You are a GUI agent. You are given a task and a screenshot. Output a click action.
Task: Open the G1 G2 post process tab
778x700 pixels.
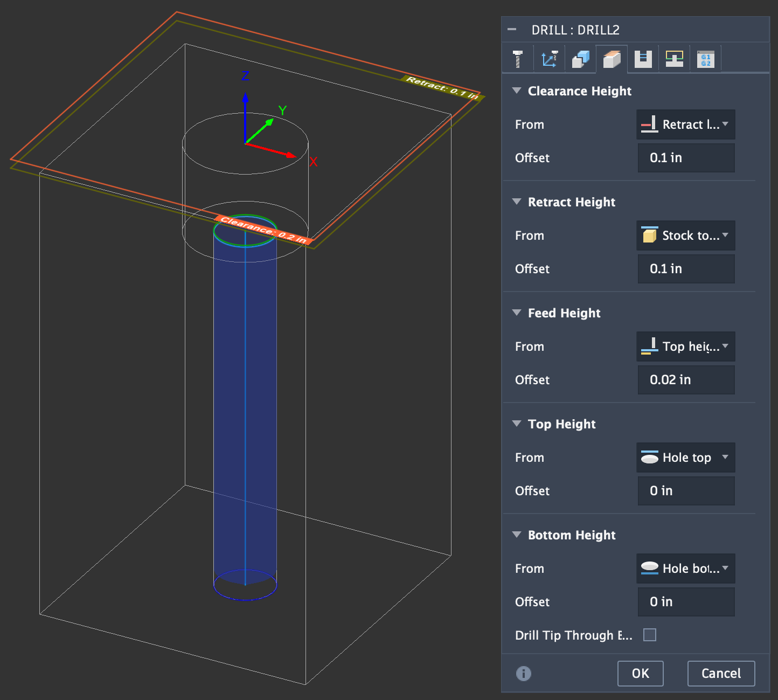pyautogui.click(x=705, y=59)
